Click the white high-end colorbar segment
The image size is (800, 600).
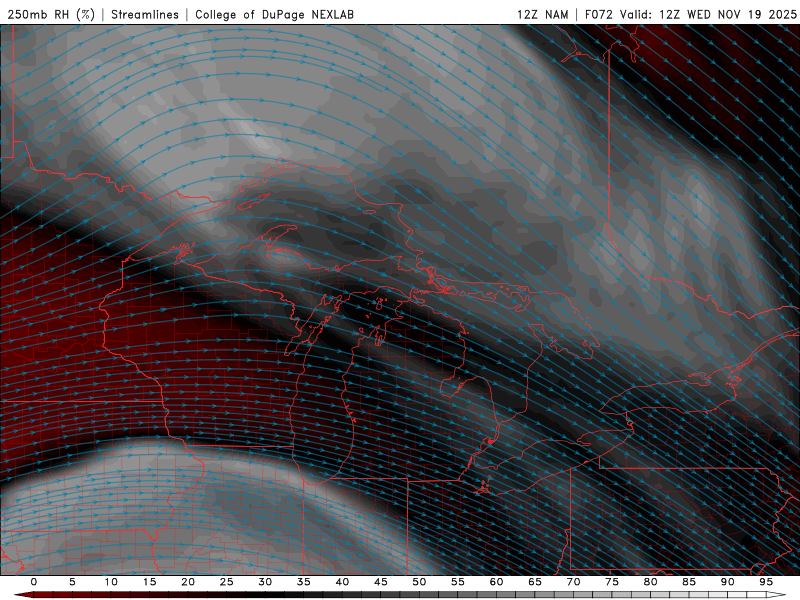coord(776,595)
